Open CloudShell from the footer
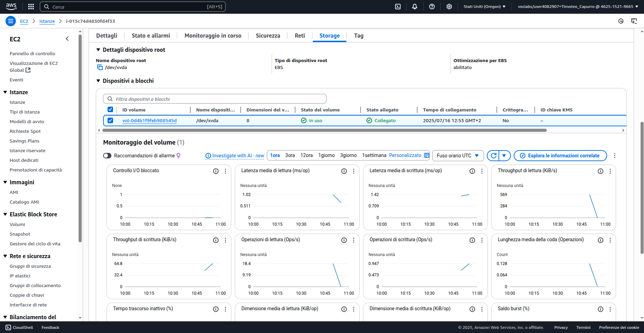 20,327
